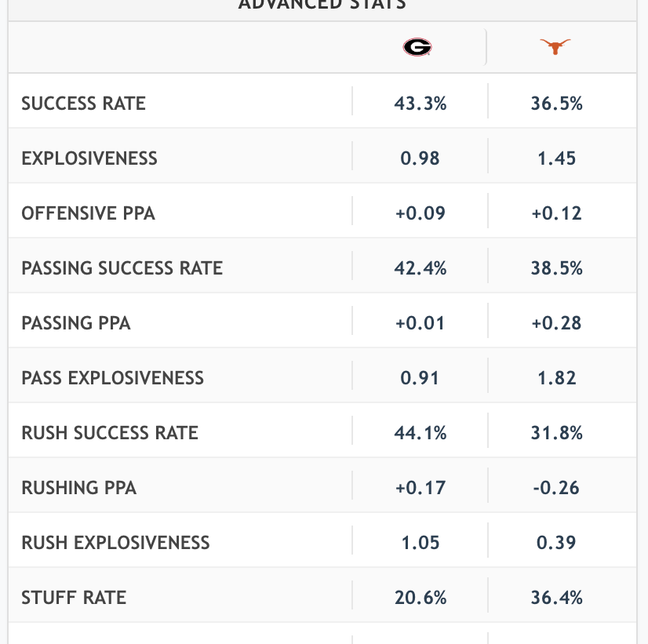The image size is (648, 644).
Task: Click Texas's 1.45 explosiveness value
Action: click(x=557, y=158)
